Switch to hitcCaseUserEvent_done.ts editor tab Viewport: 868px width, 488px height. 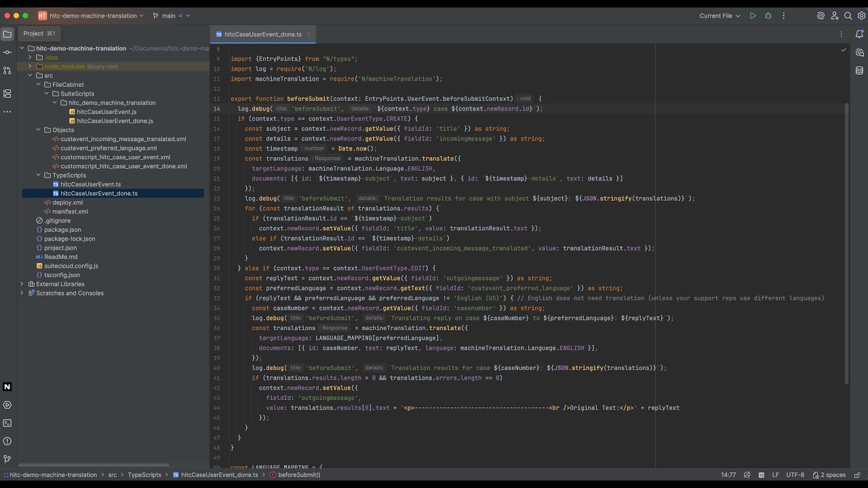tap(263, 34)
